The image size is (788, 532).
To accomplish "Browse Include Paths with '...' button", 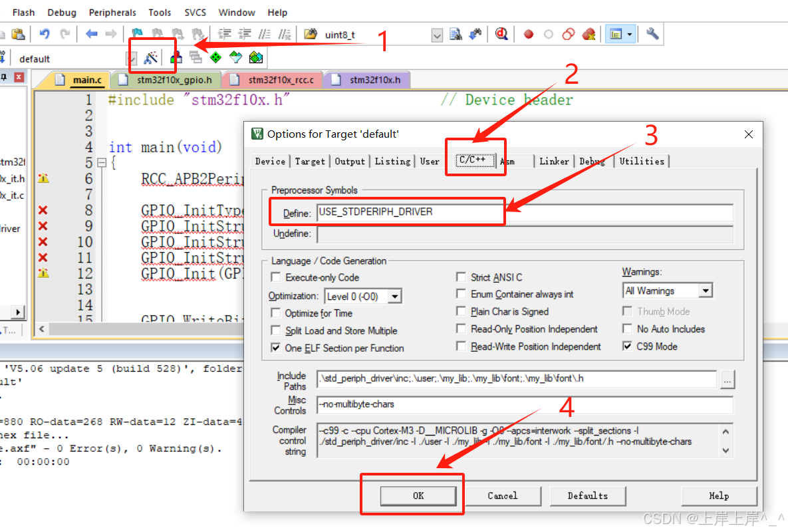I will coord(727,380).
